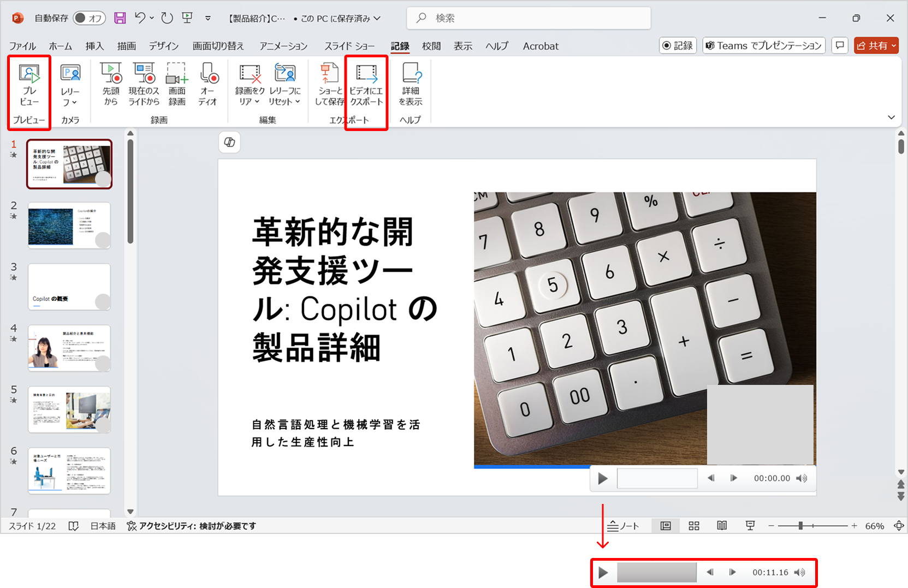Click in the 検索 search box
908x588 pixels.
[x=529, y=18]
